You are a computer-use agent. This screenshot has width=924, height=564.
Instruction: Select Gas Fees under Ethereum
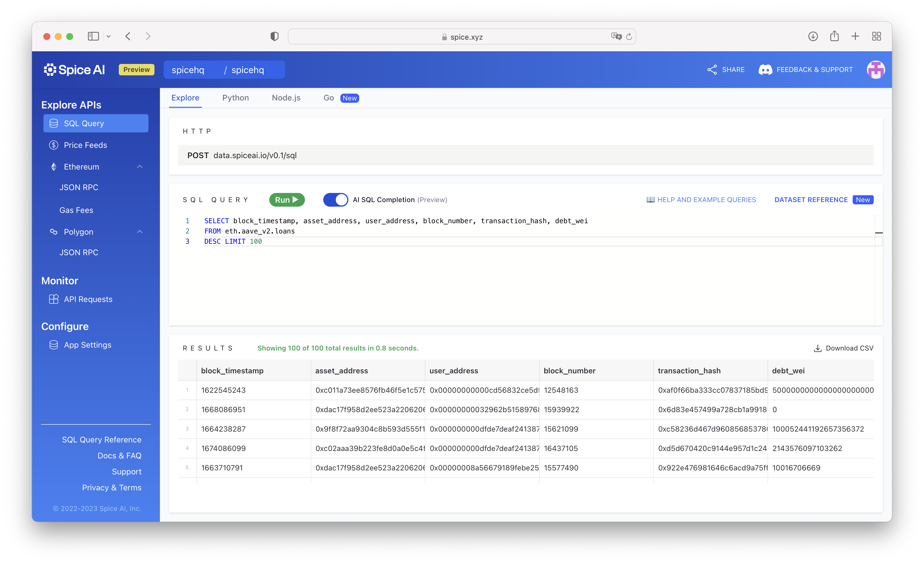coord(76,210)
